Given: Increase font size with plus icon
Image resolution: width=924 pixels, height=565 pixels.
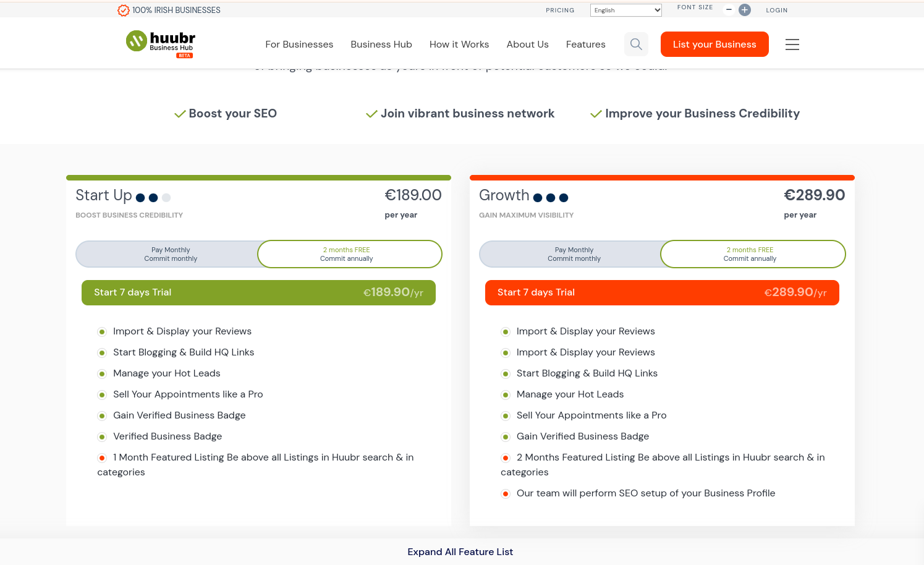Looking at the screenshot, I should click(x=745, y=10).
